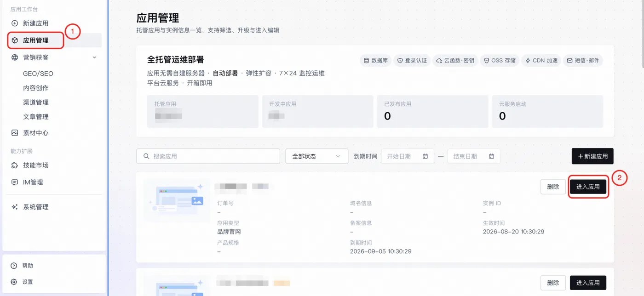Select 应用管理 in the sidebar
Image resolution: width=644 pixels, height=296 pixels.
pyautogui.click(x=55, y=40)
